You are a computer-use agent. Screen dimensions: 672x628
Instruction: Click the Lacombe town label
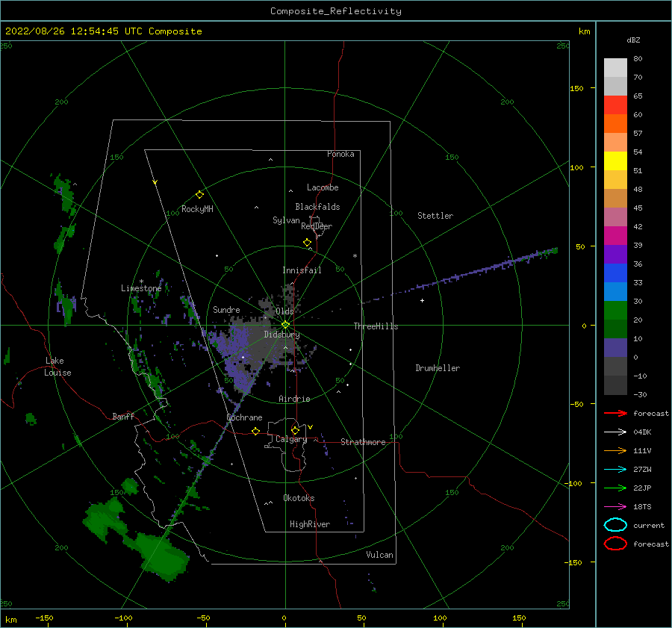[323, 187]
